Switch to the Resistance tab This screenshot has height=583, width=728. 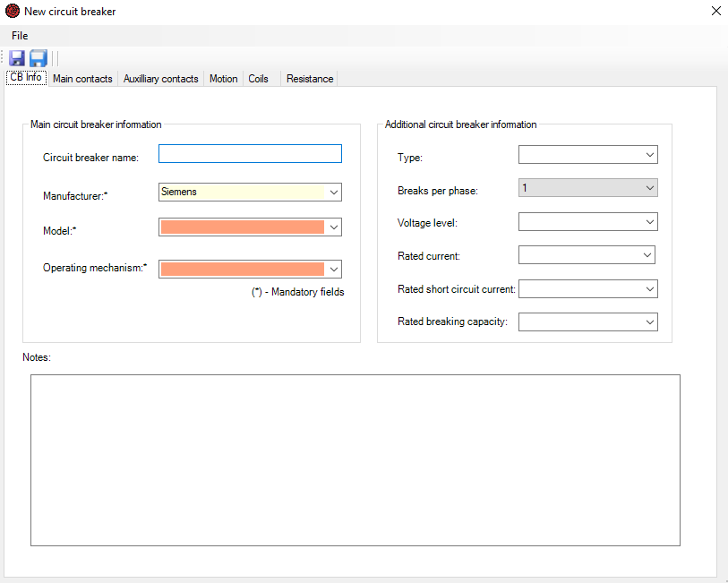310,79
